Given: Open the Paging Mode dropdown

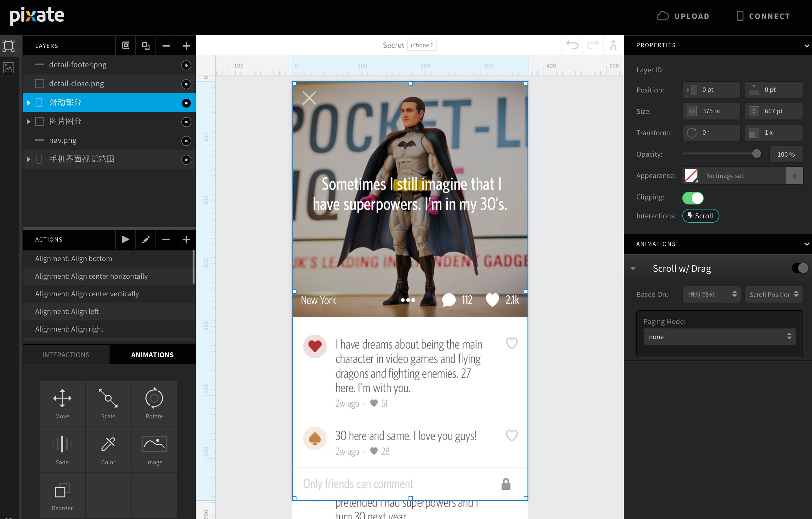Looking at the screenshot, I should pyautogui.click(x=719, y=336).
